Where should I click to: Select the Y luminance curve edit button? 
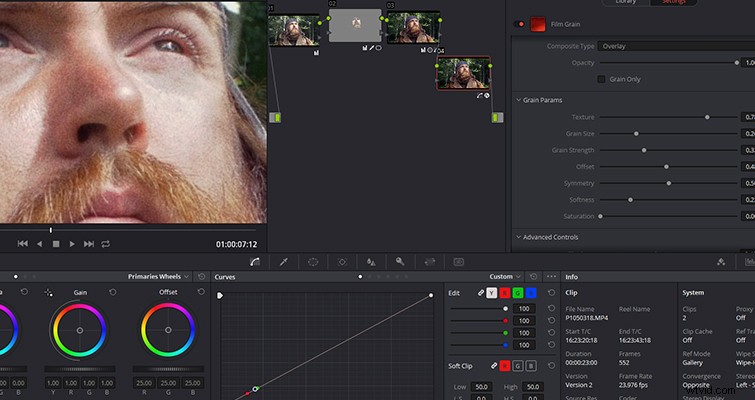(x=491, y=293)
